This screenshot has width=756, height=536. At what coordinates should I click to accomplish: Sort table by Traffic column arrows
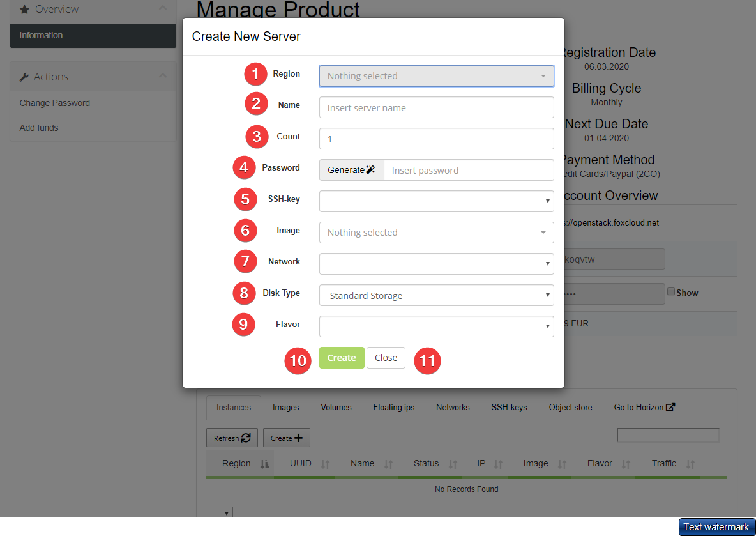tap(690, 464)
